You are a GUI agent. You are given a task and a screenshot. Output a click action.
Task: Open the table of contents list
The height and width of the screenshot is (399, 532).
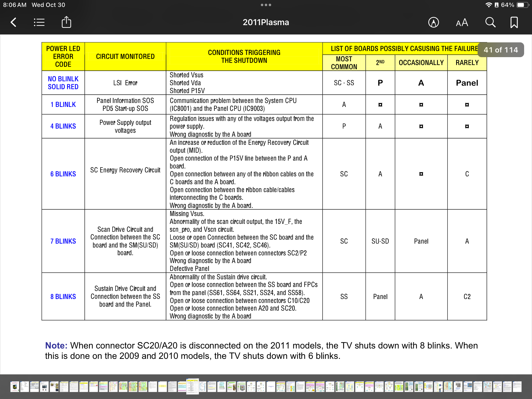tap(39, 22)
